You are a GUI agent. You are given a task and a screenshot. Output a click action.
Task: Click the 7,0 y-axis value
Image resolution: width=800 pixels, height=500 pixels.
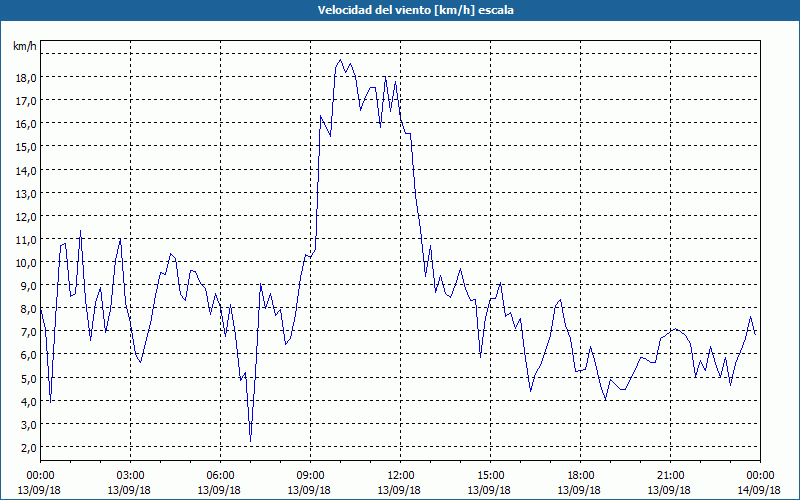click(29, 332)
